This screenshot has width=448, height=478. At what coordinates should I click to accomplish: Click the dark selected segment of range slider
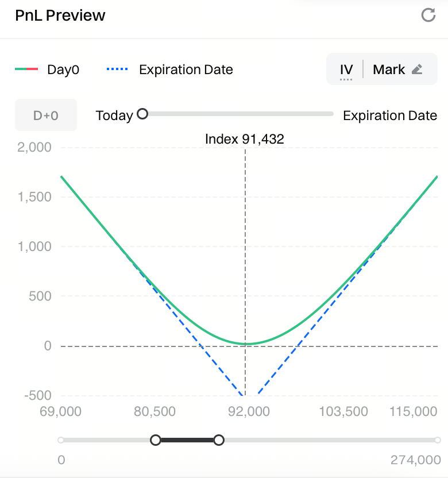pos(187,440)
